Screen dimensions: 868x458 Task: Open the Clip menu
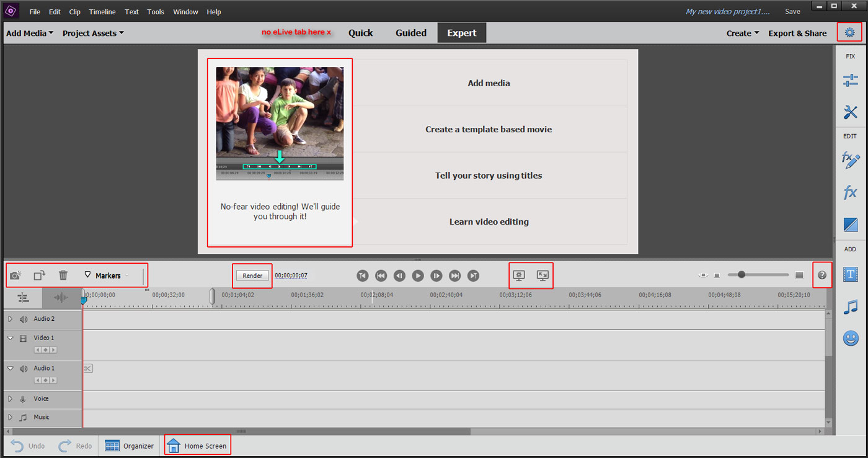[x=75, y=12]
